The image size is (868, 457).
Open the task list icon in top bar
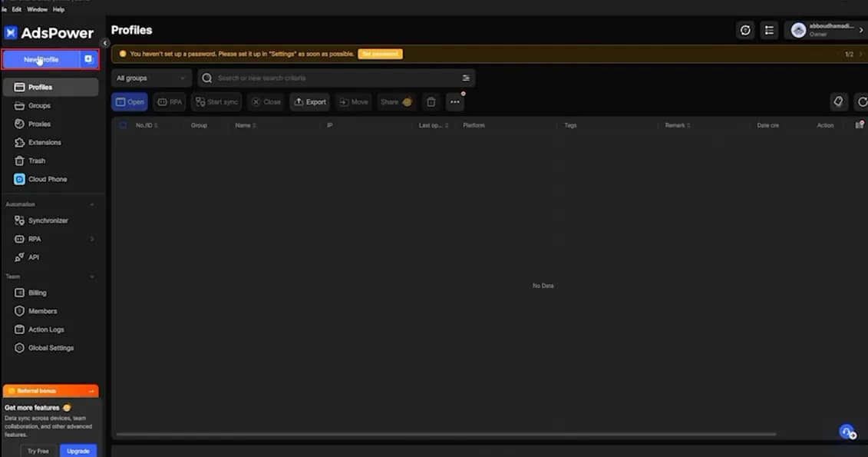tap(770, 31)
